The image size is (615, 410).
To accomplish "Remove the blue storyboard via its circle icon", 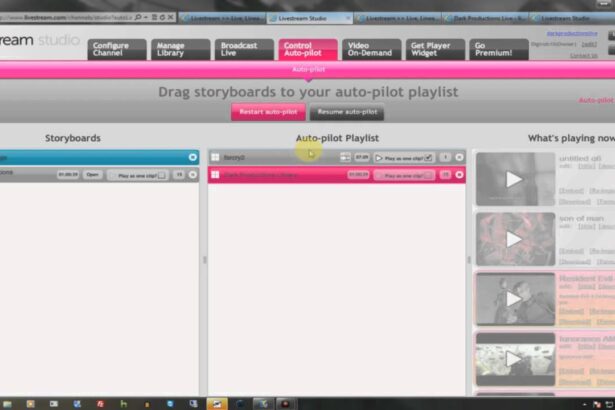I will (x=193, y=157).
